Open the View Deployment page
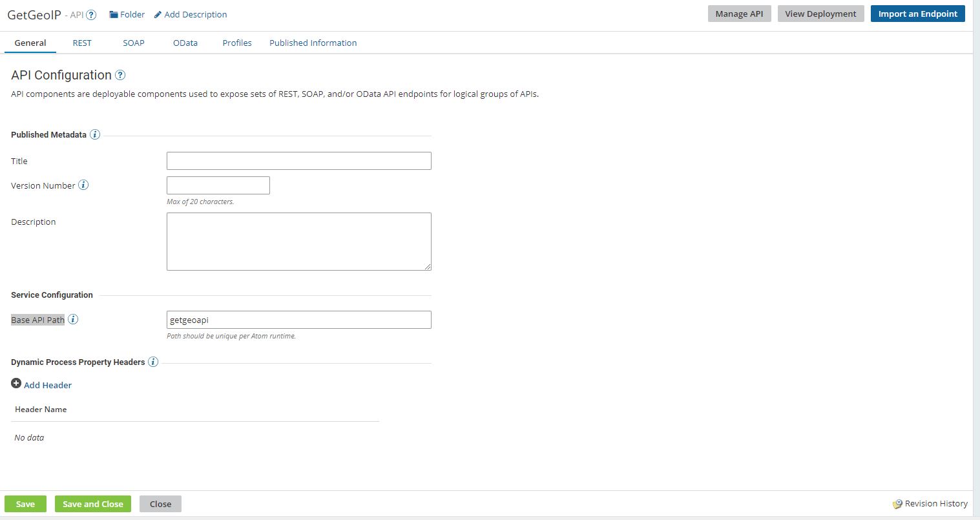The width and height of the screenshot is (980, 520). point(820,13)
